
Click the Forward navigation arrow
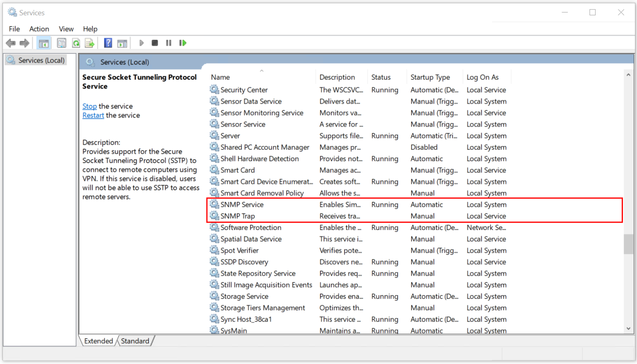tap(24, 43)
